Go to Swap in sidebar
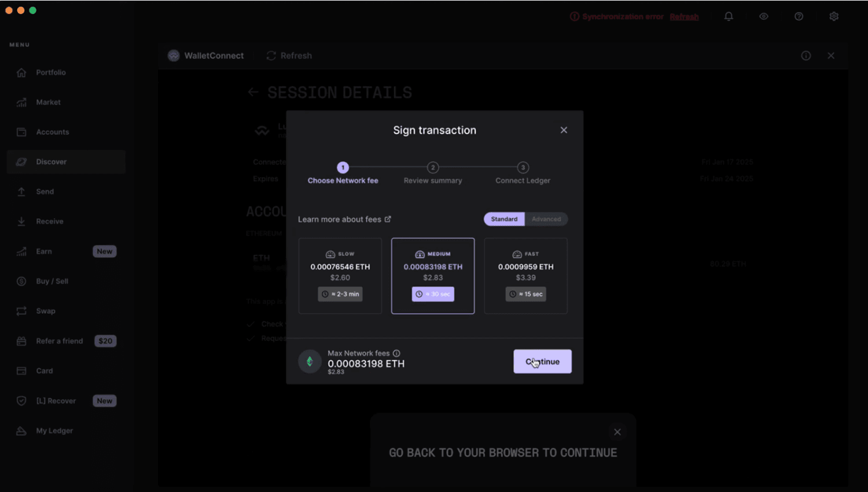 (46, 311)
